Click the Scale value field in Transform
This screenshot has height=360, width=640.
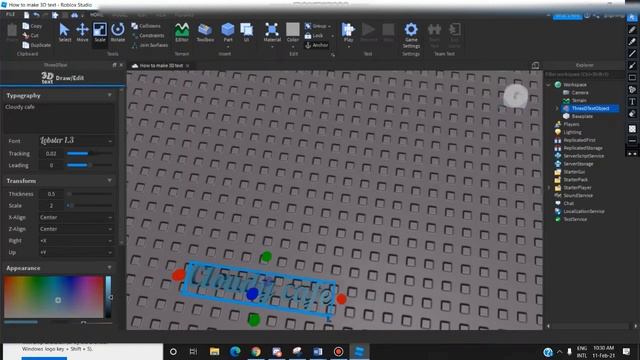[x=51, y=205]
